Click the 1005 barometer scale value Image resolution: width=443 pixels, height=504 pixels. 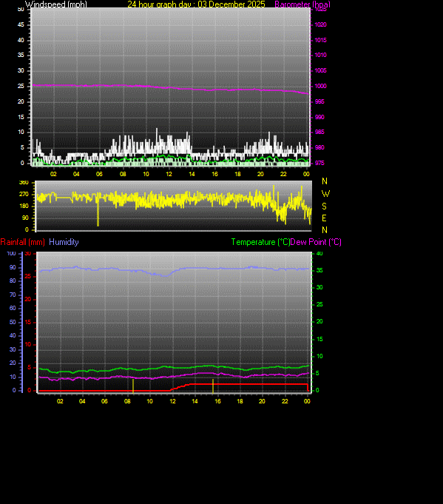321,70
